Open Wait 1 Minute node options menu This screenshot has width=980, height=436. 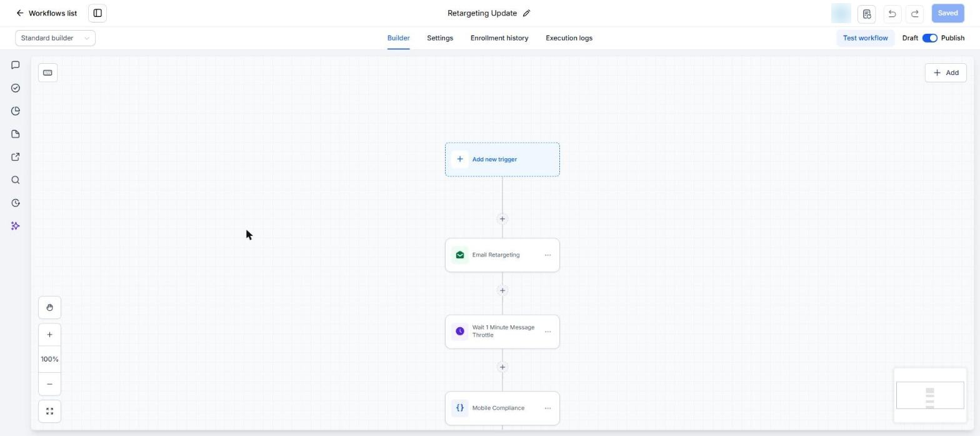[x=547, y=332]
